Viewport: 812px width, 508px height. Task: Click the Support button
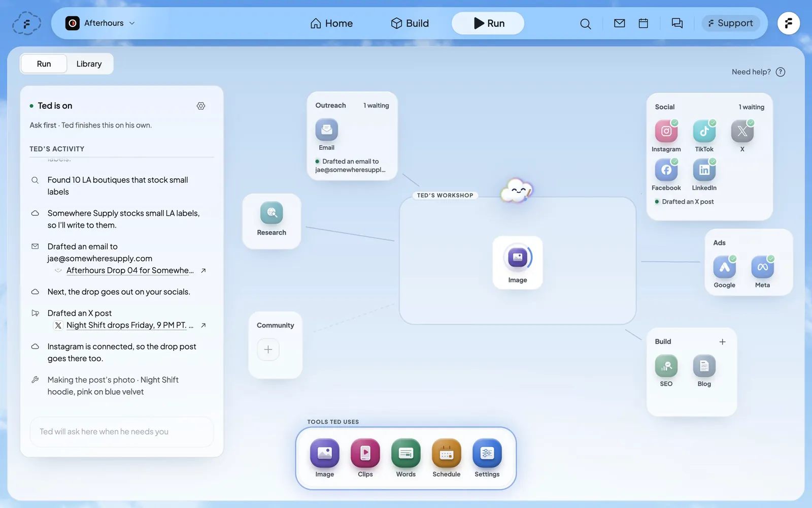click(730, 23)
